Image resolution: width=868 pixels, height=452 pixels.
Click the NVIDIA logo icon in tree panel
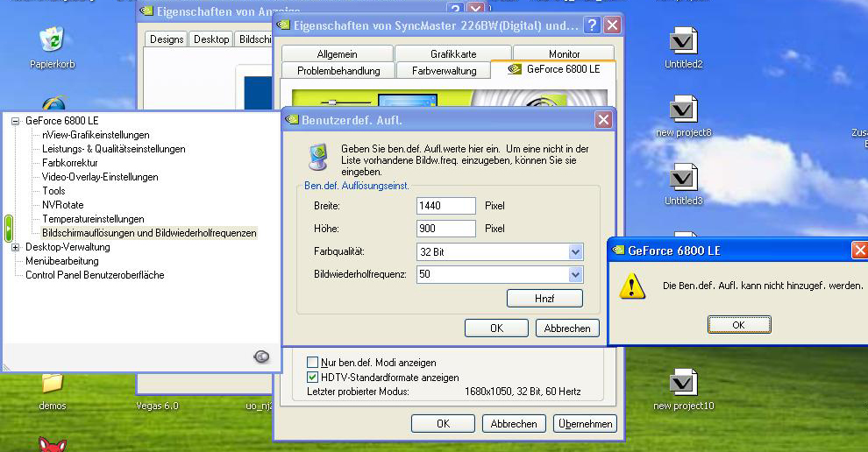[260, 356]
